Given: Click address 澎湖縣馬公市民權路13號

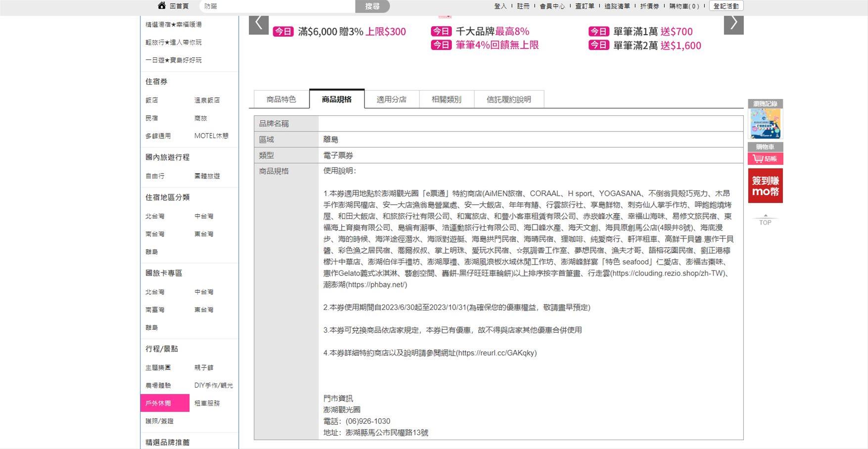Looking at the screenshot, I should (387, 433).
